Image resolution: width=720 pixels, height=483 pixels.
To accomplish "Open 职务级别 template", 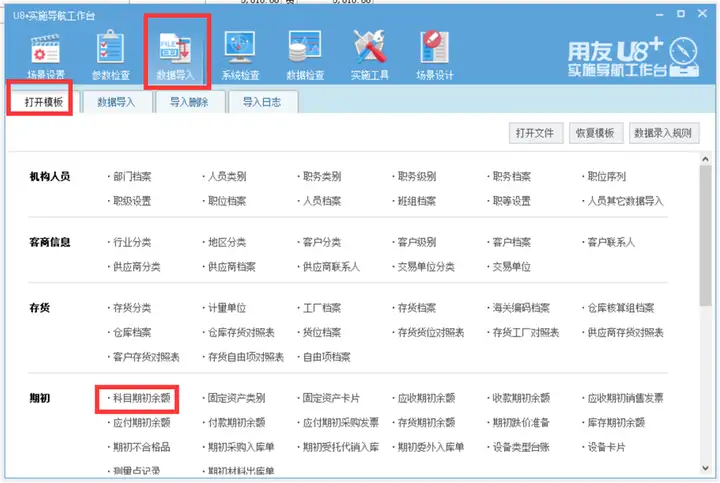I will (x=417, y=176).
